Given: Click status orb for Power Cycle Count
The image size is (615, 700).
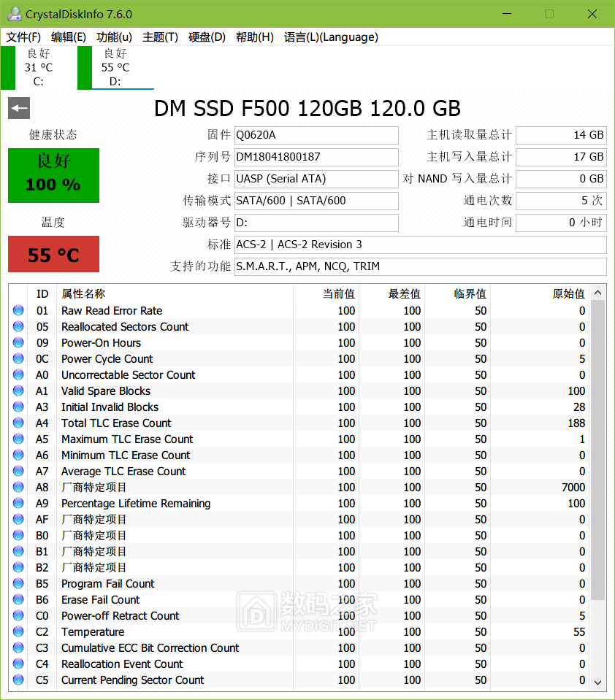Looking at the screenshot, I should 18,358.
